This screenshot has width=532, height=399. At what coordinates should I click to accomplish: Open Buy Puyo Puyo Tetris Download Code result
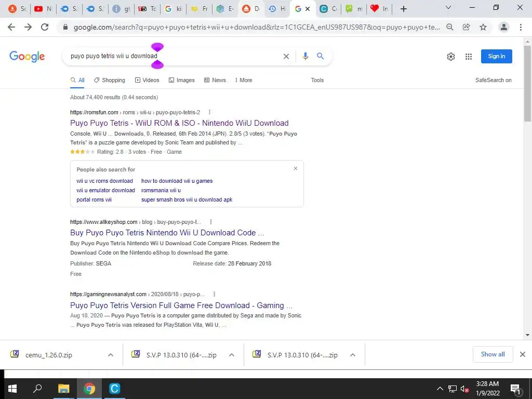pyautogui.click(x=167, y=233)
